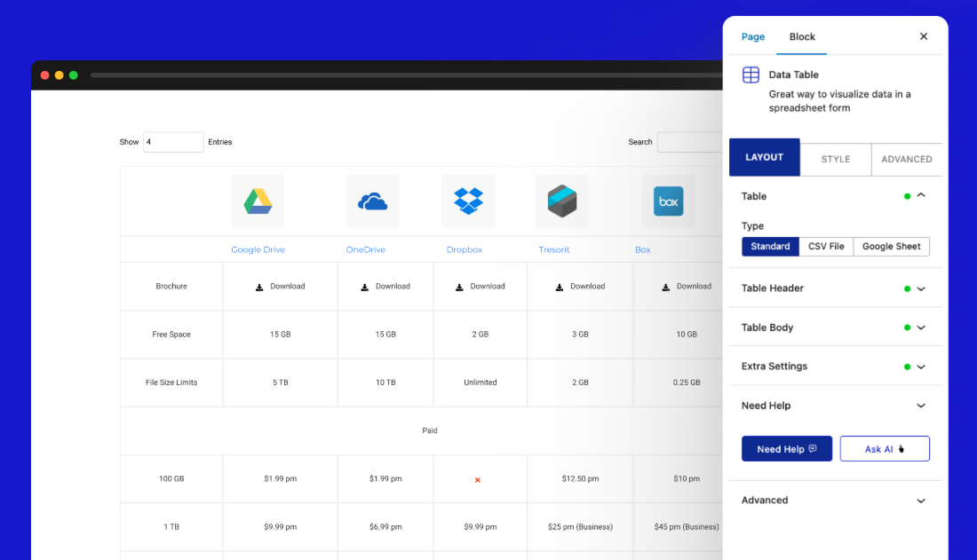Screen dimensions: 977x560
Task: Select Google Sheet table type
Action: pos(891,247)
